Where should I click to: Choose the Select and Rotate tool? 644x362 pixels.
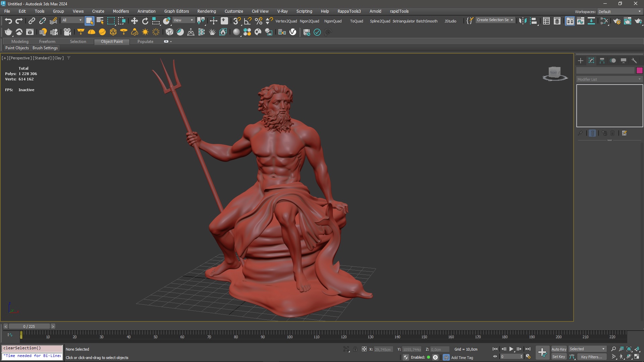[145, 21]
